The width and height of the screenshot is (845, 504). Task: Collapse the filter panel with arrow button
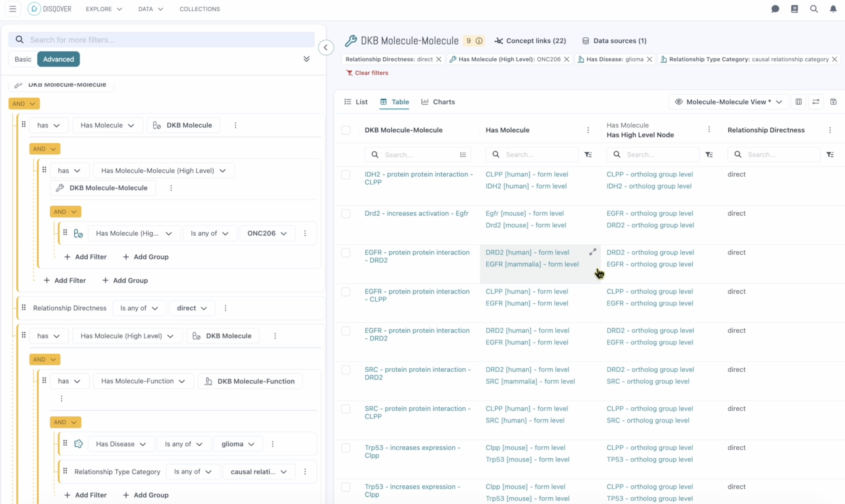[x=326, y=47]
